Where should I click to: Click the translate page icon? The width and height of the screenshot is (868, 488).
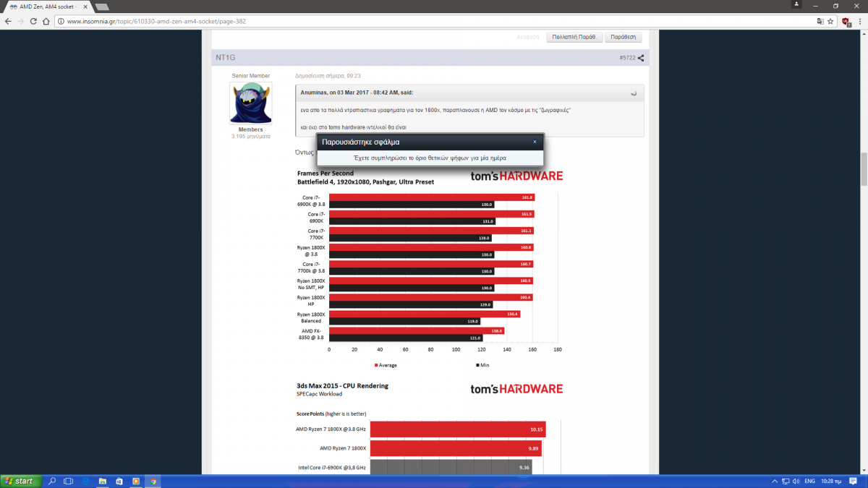(820, 22)
